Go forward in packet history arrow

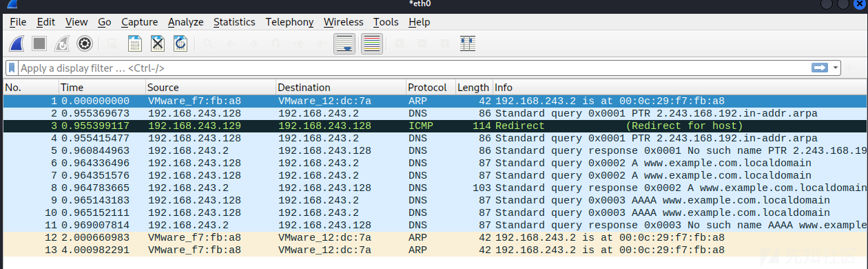click(253, 44)
